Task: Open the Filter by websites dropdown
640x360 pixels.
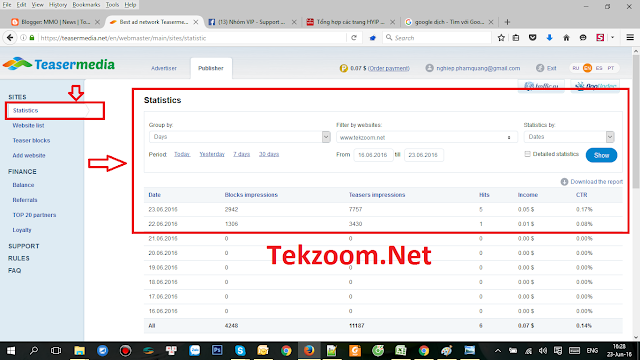Action: pos(427,137)
